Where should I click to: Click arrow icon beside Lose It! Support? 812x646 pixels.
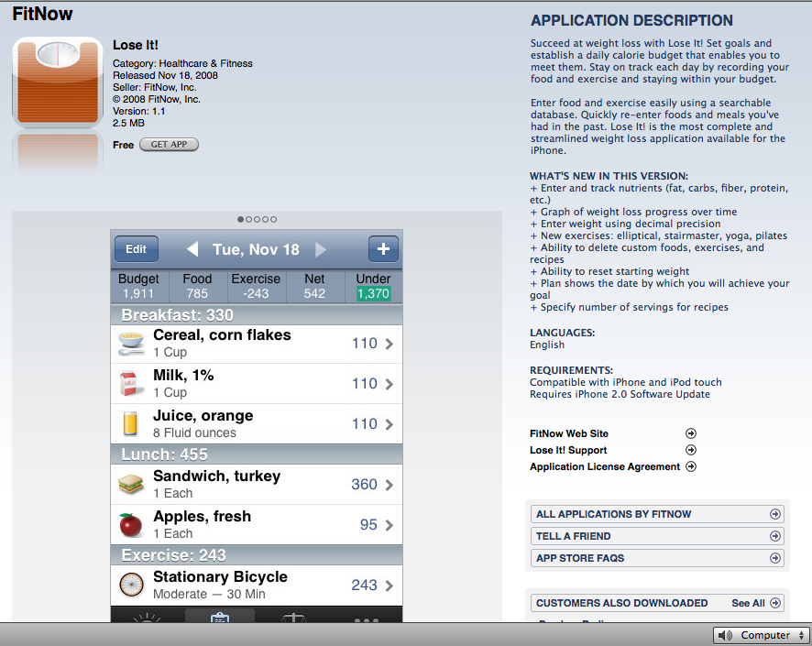(x=691, y=450)
